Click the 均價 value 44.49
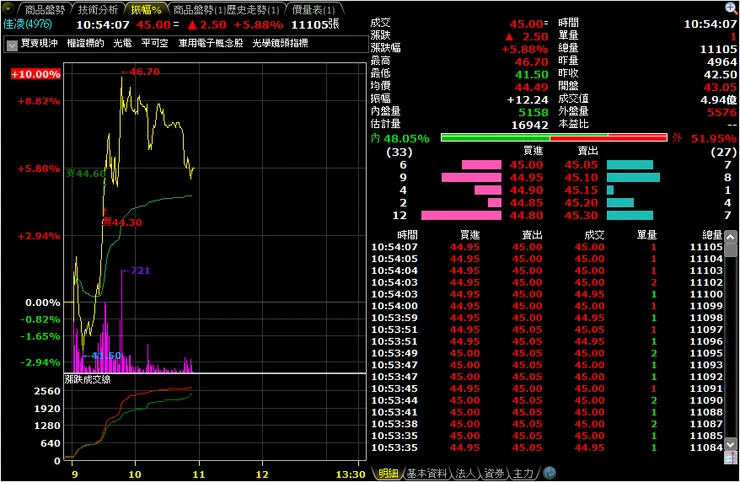 (x=531, y=87)
